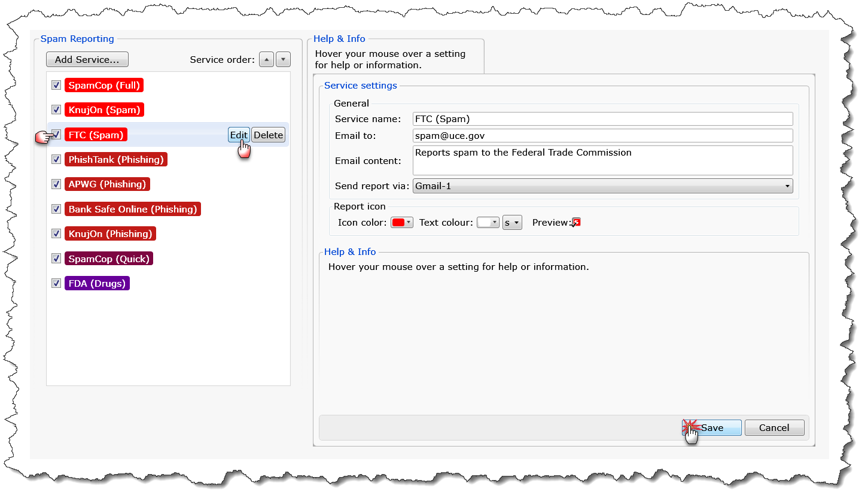Toggle the KnujOn (Phishing) checkbox
The image size is (868, 498).
[x=56, y=233]
